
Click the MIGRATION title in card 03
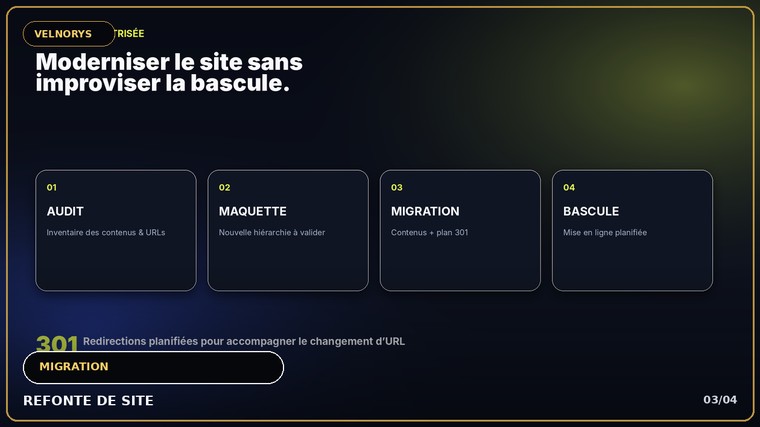coord(425,211)
